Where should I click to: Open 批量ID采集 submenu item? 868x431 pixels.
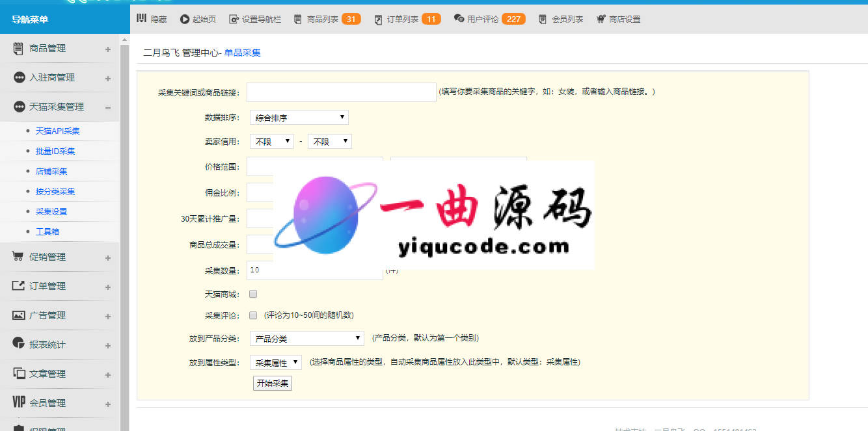point(55,151)
